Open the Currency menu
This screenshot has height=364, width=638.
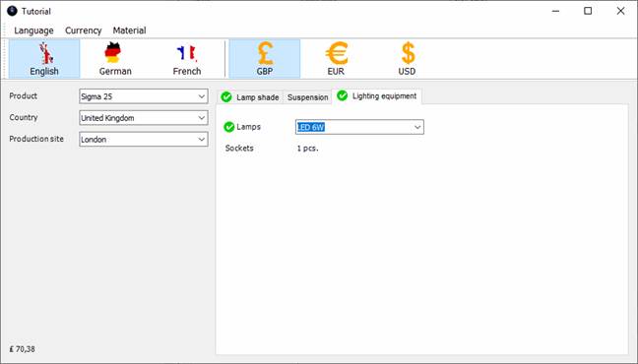click(84, 30)
